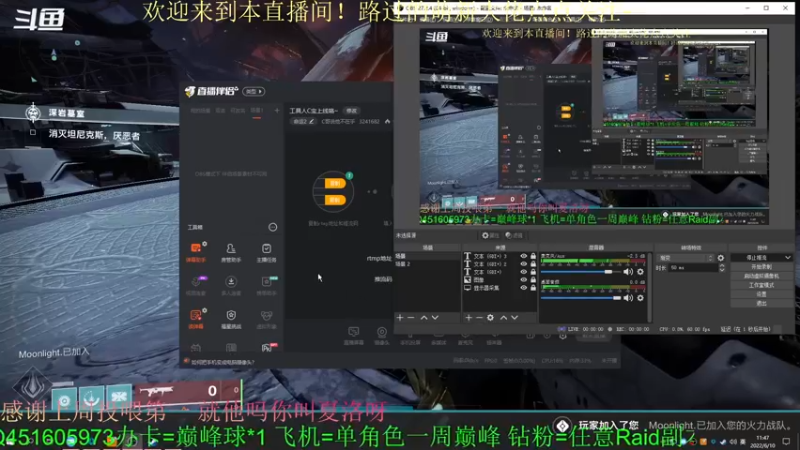This screenshot has width=800, height=450.
Task: Open desktop audio channel settings gear
Action: pos(640,298)
